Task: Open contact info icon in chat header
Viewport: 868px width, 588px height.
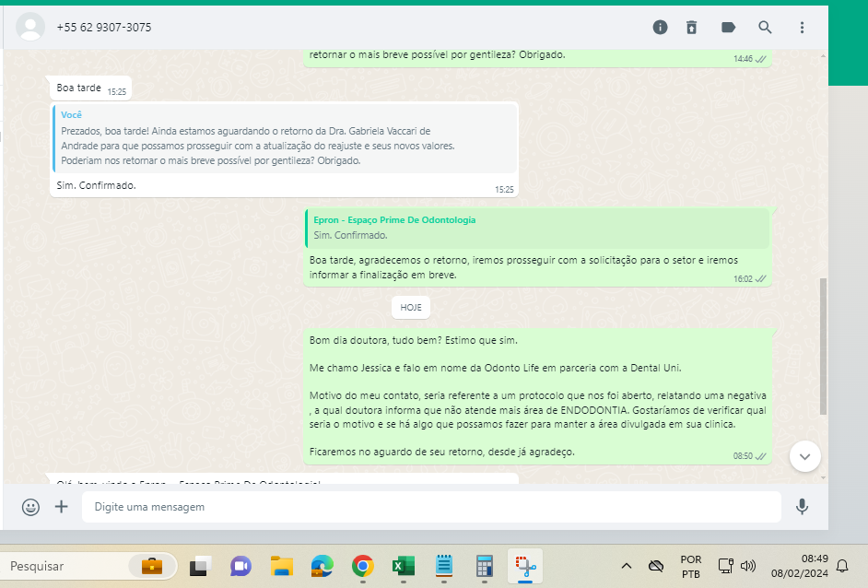Action: pyautogui.click(x=660, y=27)
